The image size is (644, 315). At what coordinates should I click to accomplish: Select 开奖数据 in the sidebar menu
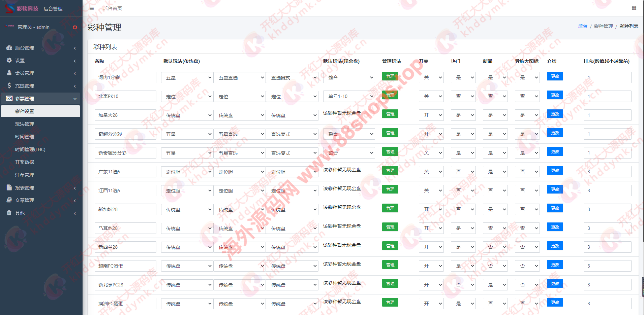[25, 162]
